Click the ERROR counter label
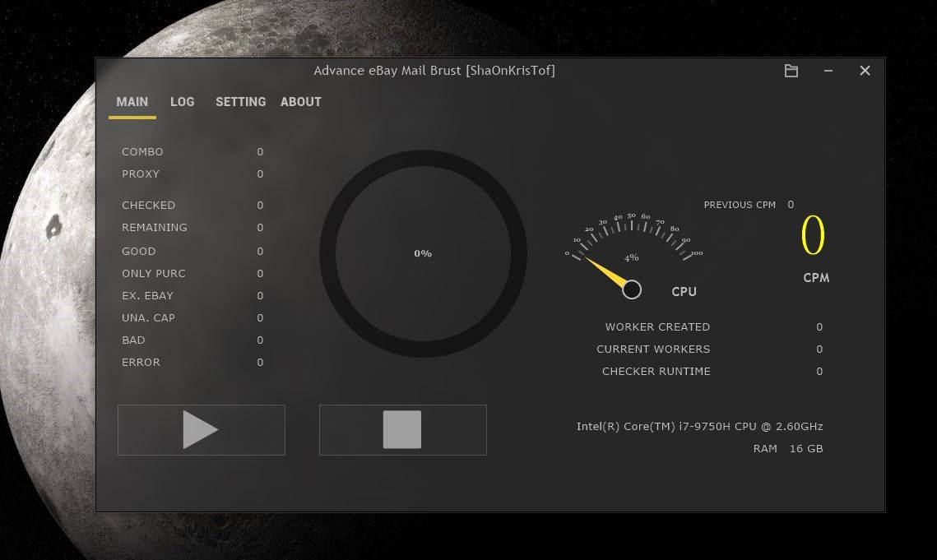 click(141, 362)
